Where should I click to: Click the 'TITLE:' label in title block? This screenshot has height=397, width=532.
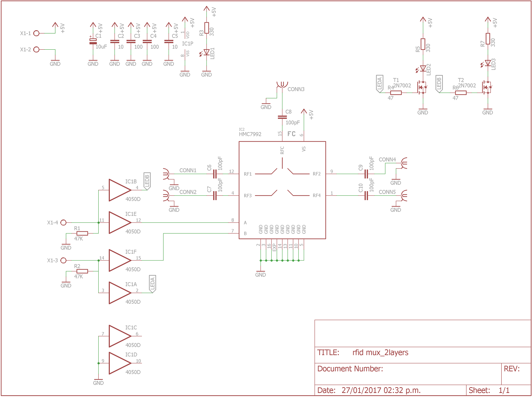pyautogui.click(x=328, y=352)
